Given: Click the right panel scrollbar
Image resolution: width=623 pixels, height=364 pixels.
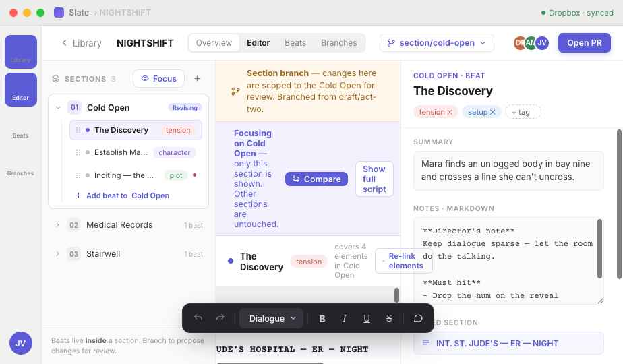Looking at the screenshot, I should click(x=619, y=204).
